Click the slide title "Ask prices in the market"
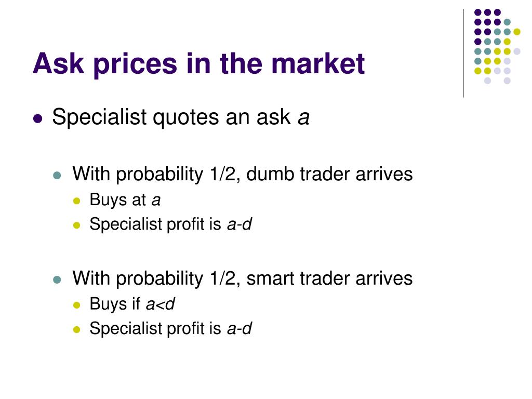This screenshot has width=532, height=399. 198,64
